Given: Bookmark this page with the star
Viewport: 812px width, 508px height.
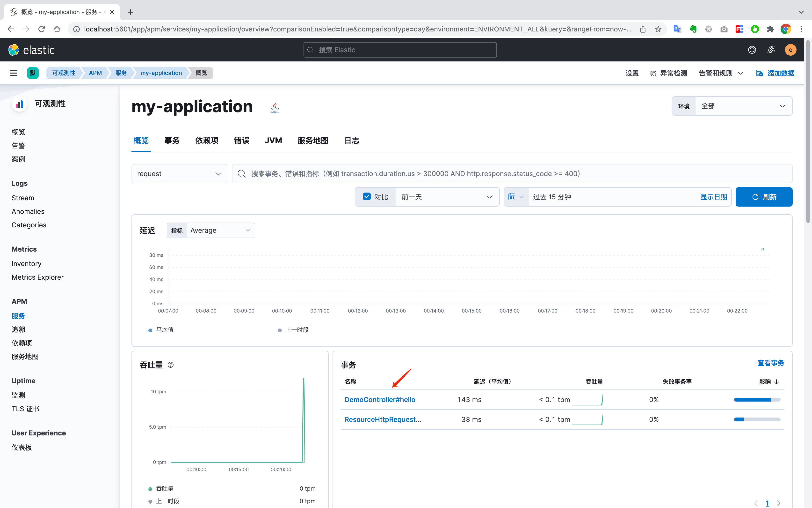Looking at the screenshot, I should click(658, 29).
